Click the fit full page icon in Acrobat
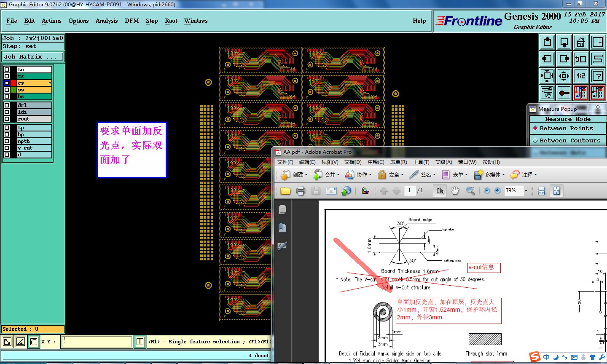 [556, 191]
